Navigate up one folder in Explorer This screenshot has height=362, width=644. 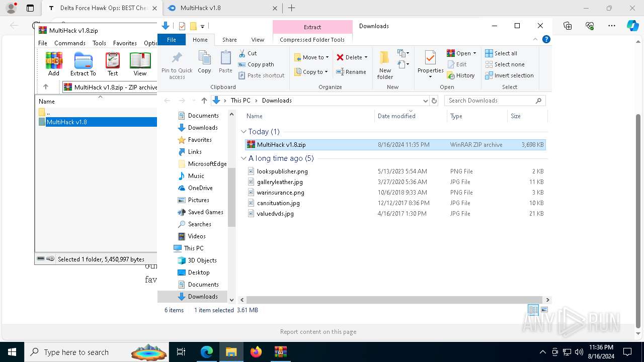pos(204,101)
